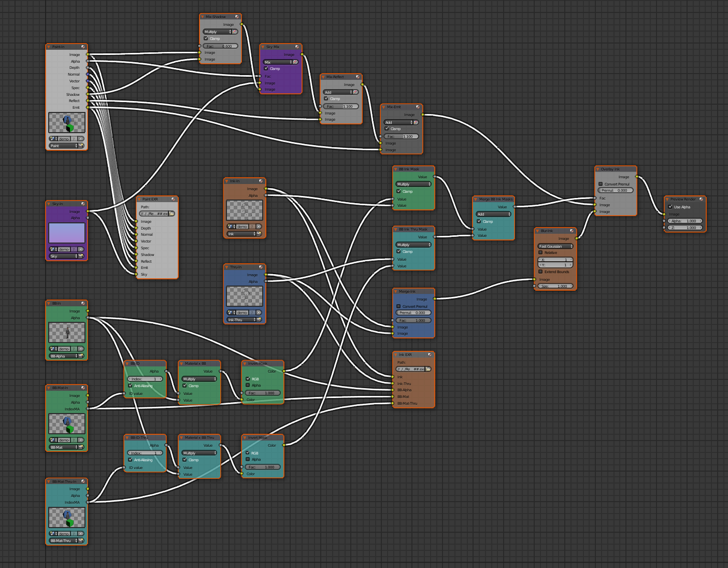Disable Use Alpha on Preview Render node
Viewport: 728px width, 568px height.
coord(670,207)
